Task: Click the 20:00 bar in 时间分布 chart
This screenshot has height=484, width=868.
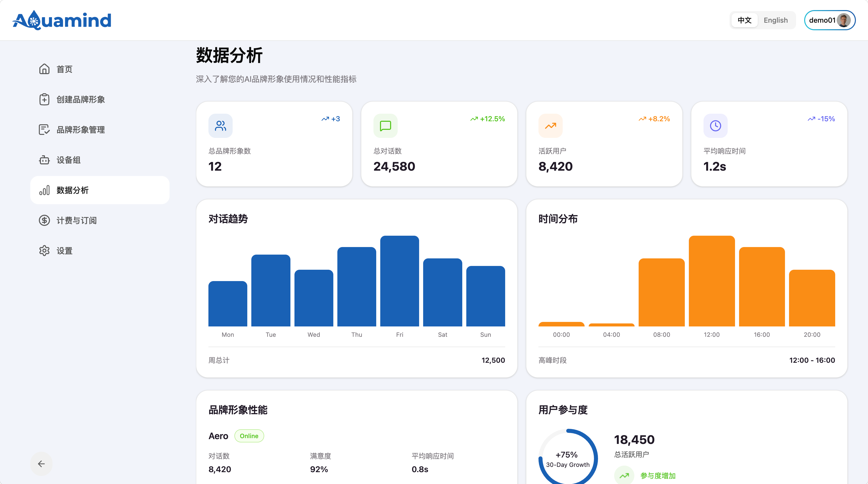Action: [812, 298]
